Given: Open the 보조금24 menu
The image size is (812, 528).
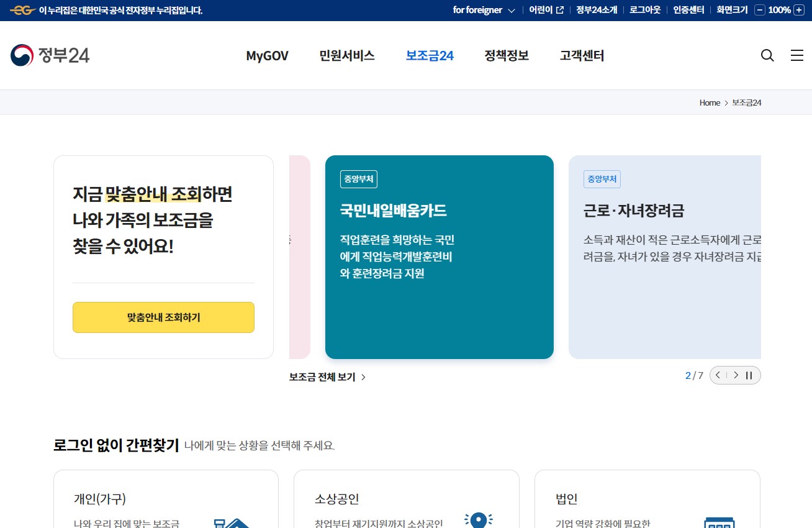Looking at the screenshot, I should 430,56.
